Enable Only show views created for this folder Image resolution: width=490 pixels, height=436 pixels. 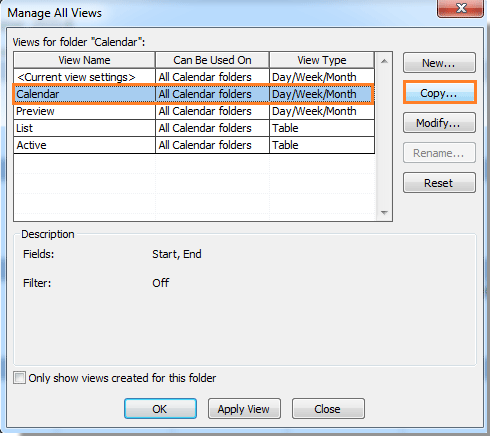(19, 378)
